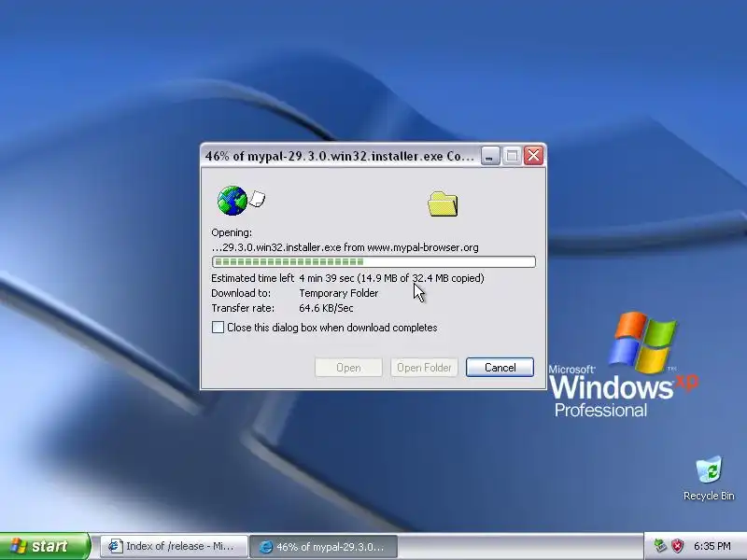Click the Recycle Bin label text
The image size is (747, 560).
709,496
